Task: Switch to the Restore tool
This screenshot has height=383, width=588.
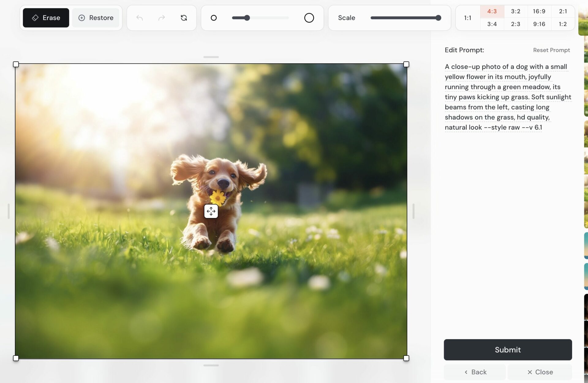Action: (x=96, y=17)
